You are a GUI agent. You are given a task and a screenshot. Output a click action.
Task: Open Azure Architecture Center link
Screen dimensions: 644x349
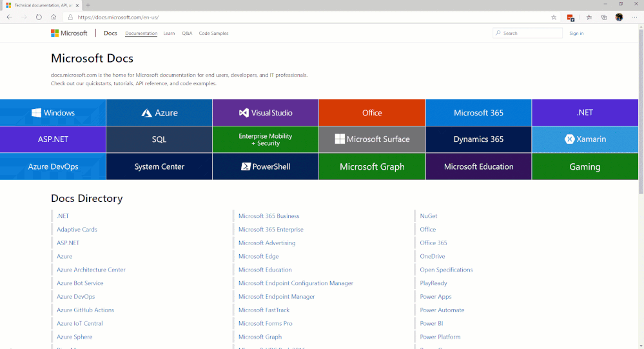tap(91, 270)
